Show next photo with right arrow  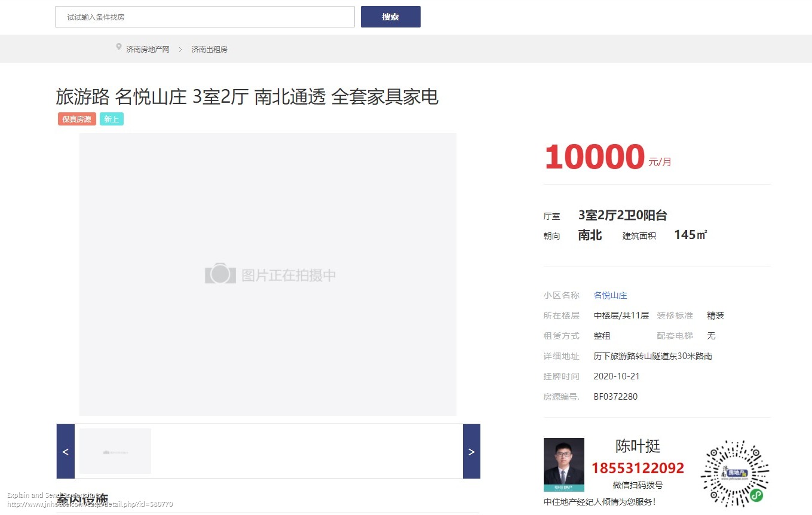471,452
